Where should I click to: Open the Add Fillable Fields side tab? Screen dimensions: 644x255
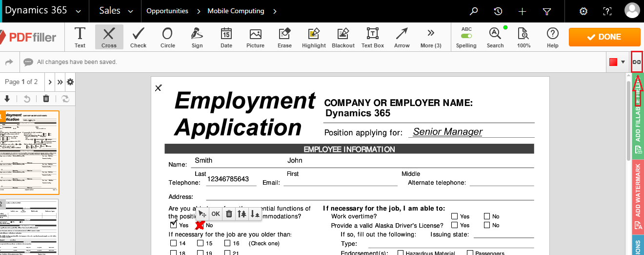pos(638,115)
